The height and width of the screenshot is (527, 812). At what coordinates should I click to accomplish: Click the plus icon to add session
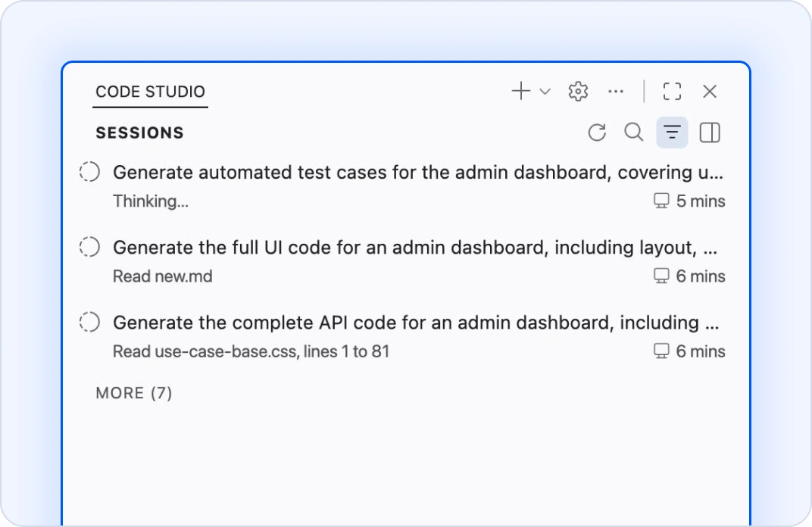click(x=520, y=92)
